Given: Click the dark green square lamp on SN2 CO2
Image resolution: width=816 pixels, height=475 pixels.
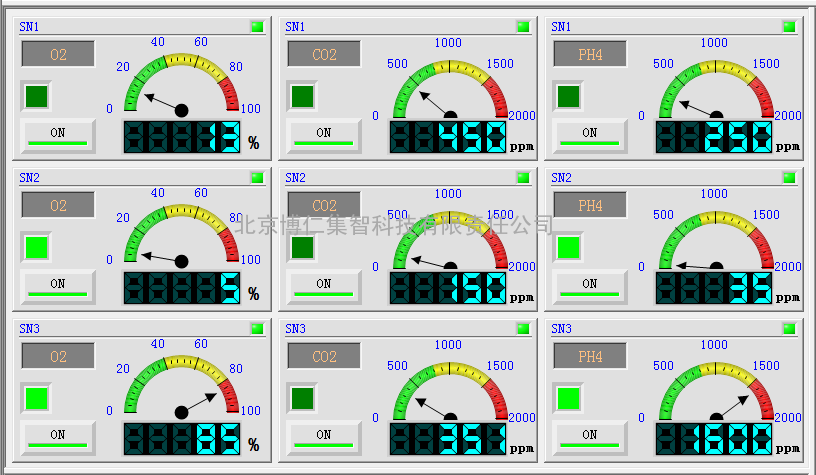Looking at the screenshot, I should [302, 247].
